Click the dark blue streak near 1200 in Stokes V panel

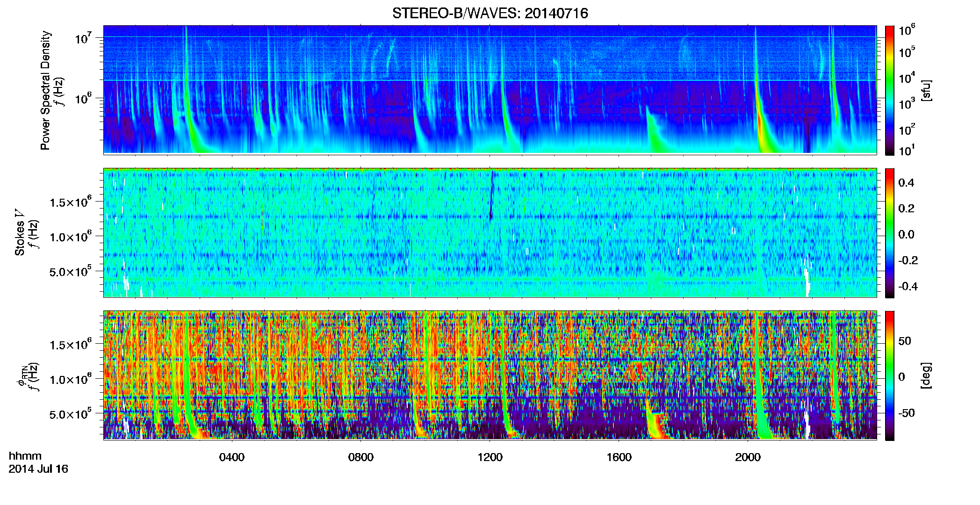tap(492, 195)
